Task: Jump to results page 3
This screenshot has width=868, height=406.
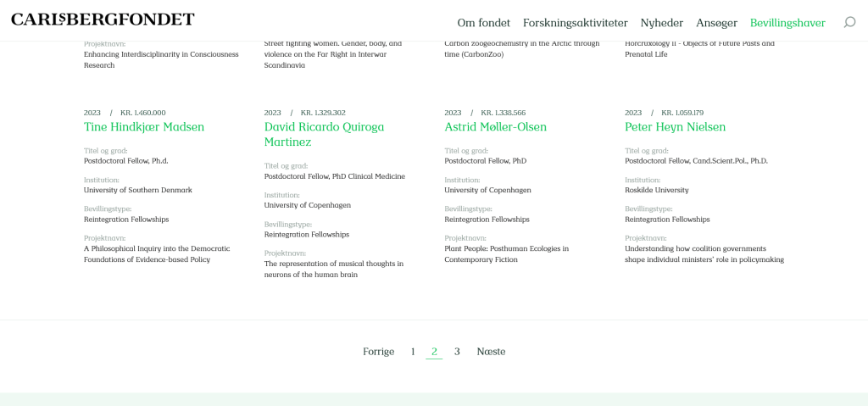Action: tap(457, 352)
